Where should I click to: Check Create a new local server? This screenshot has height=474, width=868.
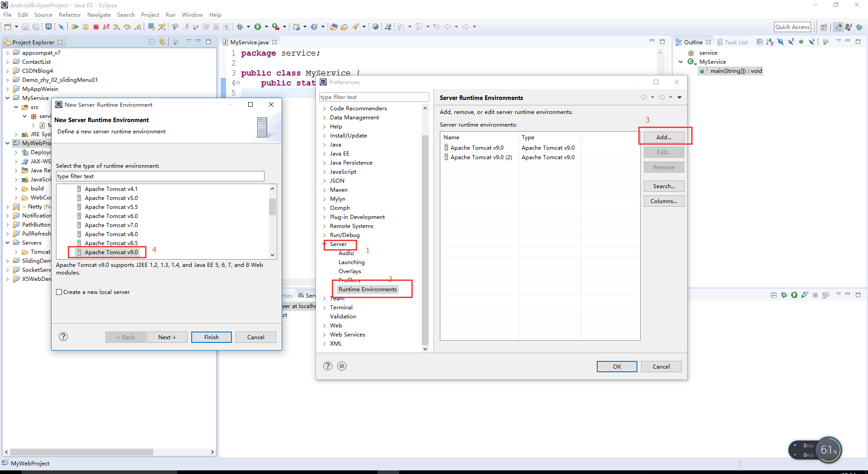[59, 292]
